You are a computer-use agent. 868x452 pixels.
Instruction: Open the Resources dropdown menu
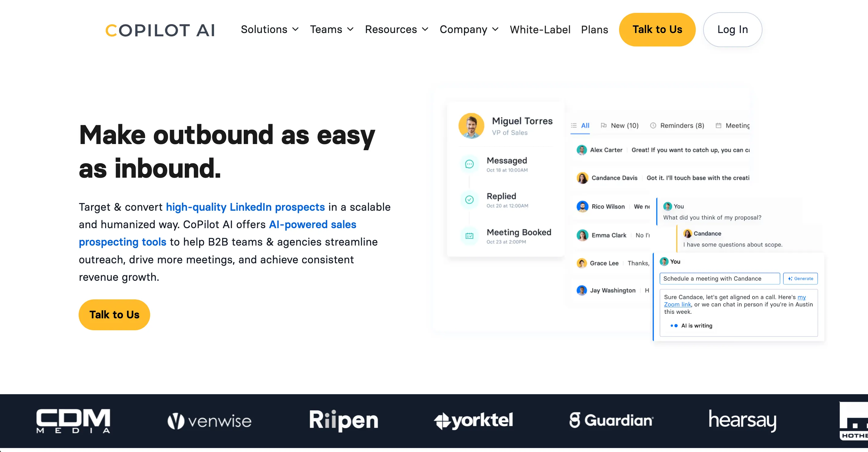tap(397, 30)
